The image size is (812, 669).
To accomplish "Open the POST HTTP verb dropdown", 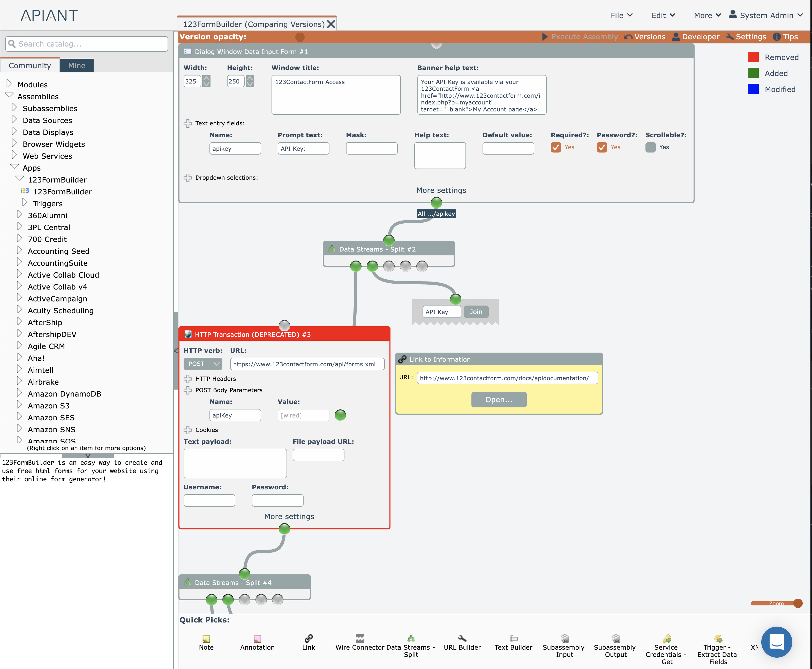I will [x=203, y=364].
